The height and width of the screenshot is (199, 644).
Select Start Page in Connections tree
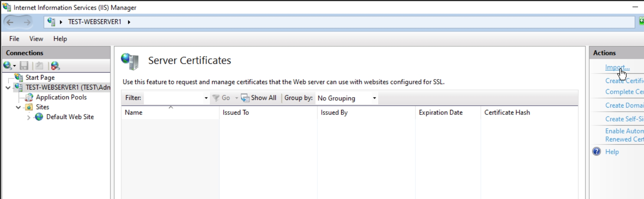point(40,78)
